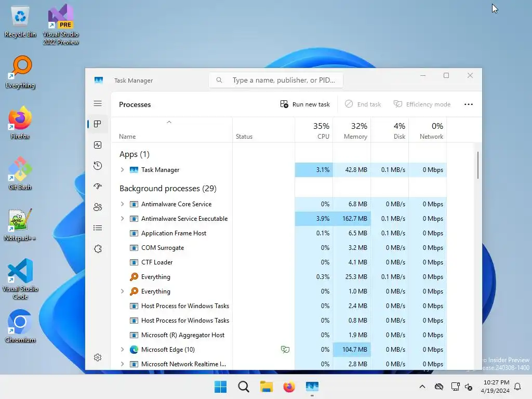Click the 162.7 MB memory cell

(x=352, y=219)
